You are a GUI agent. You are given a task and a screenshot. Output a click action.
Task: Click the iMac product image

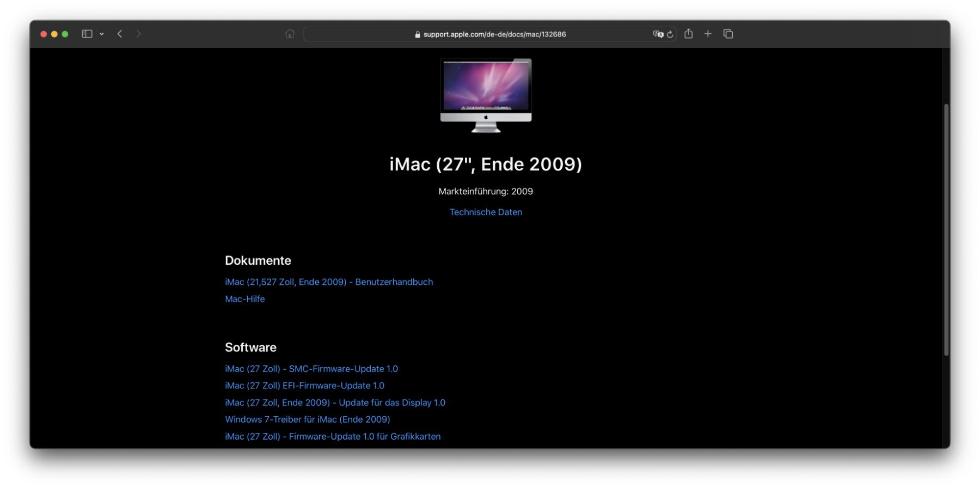click(x=486, y=95)
